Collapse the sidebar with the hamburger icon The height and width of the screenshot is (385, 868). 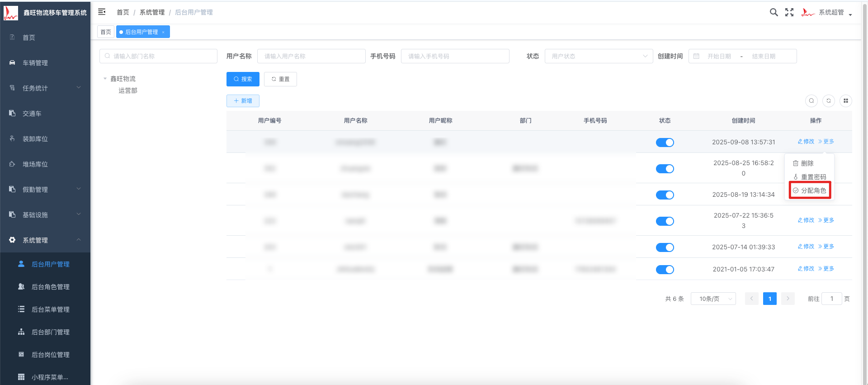click(102, 12)
